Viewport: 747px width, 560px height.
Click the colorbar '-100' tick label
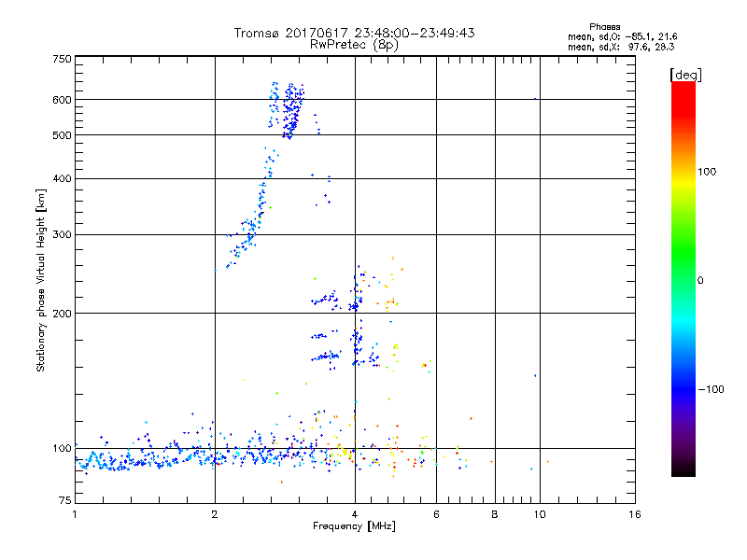click(711, 389)
